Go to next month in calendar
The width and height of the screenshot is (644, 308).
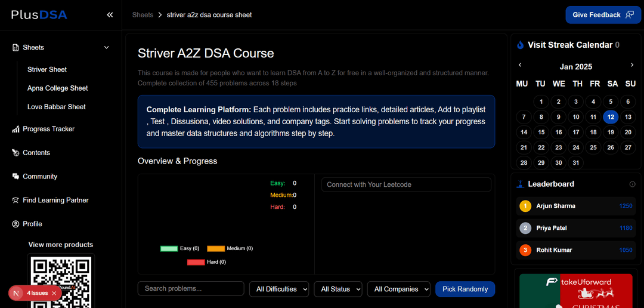[x=632, y=65]
